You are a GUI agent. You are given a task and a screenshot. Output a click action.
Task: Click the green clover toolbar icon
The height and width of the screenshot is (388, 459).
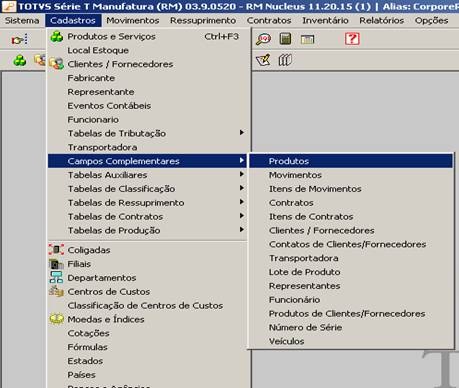point(20,61)
